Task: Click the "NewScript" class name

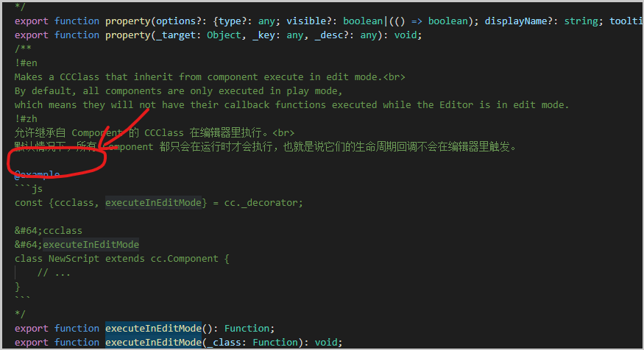Action: point(74,258)
